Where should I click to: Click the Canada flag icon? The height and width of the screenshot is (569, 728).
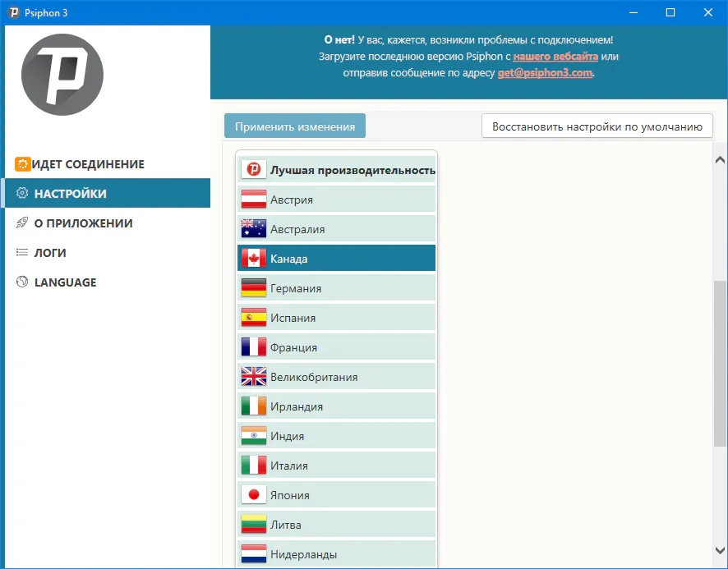(x=254, y=259)
